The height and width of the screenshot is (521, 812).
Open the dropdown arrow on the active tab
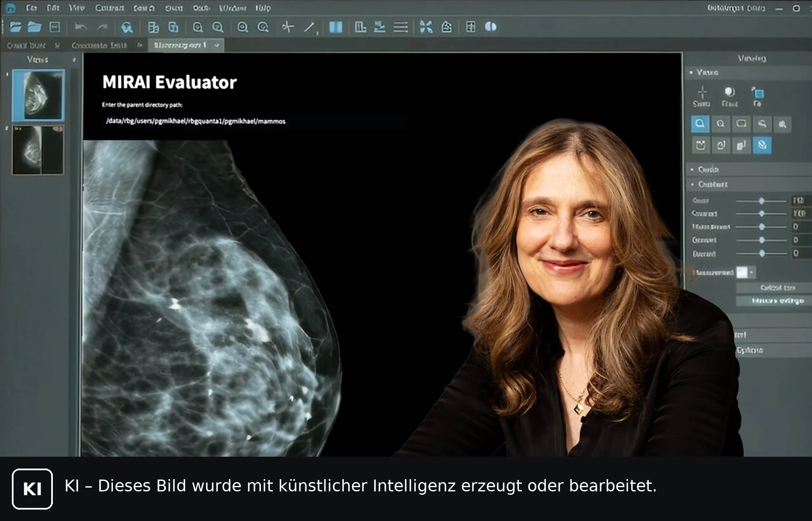217,45
